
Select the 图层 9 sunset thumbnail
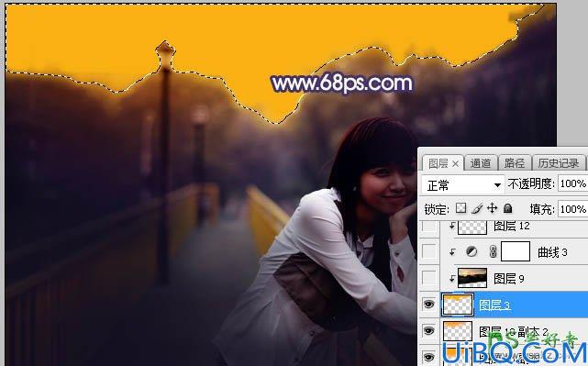click(472, 278)
